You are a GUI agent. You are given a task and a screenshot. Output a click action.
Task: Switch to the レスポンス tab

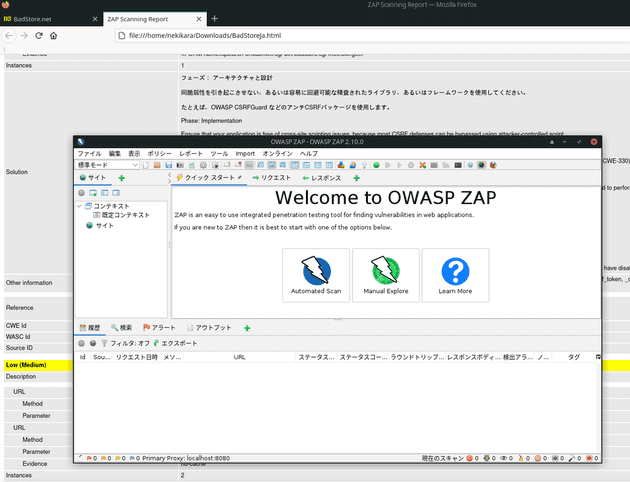(x=321, y=178)
